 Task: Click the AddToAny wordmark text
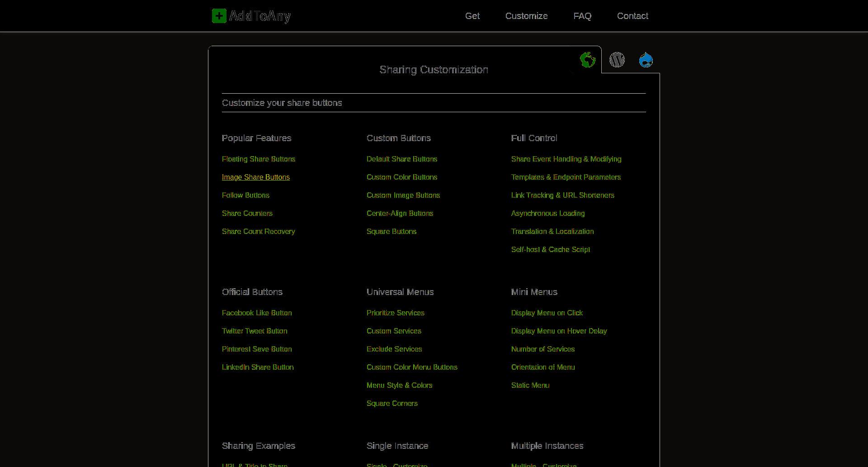tap(260, 16)
